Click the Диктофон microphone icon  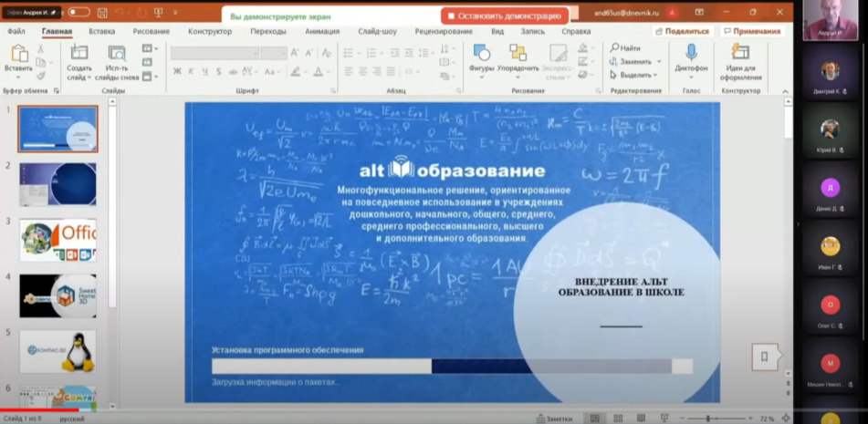coord(691,54)
